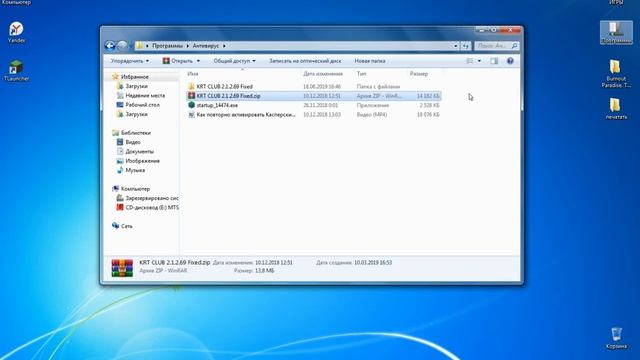Open the Зарезервировано системой drive
The width and height of the screenshot is (640, 360).
[151, 198]
